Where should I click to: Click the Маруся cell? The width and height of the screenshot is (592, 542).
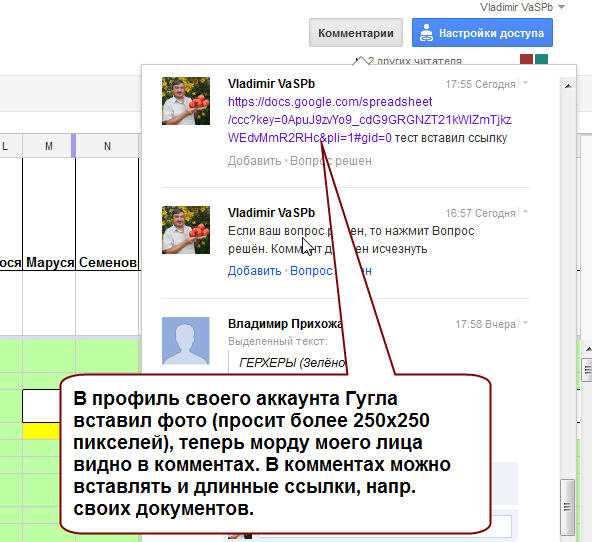(x=49, y=262)
